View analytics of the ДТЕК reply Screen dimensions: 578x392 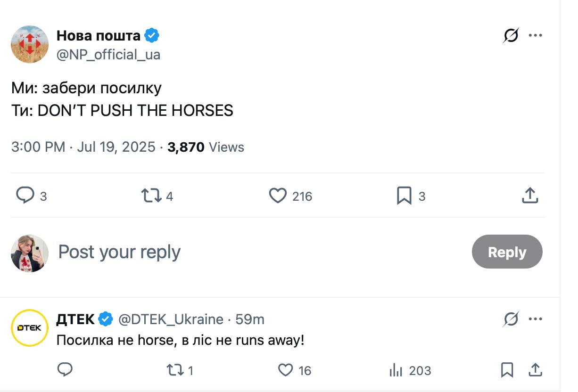(x=395, y=370)
